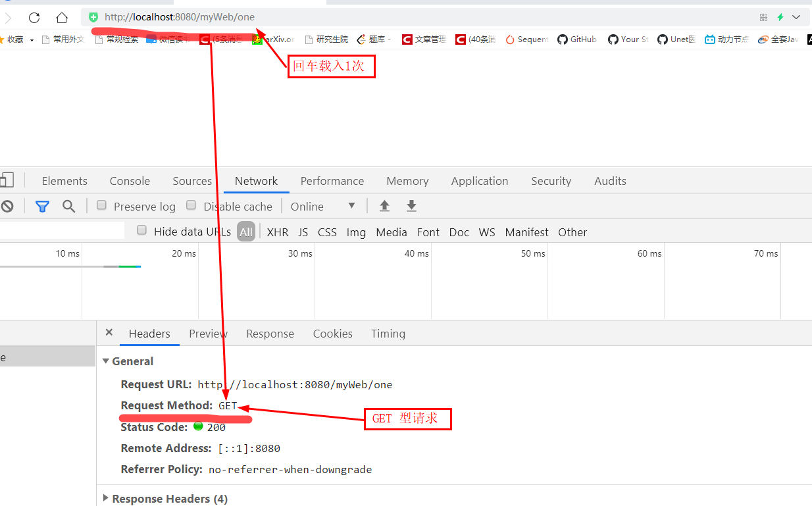Reload the page with the refresh icon

tap(34, 18)
